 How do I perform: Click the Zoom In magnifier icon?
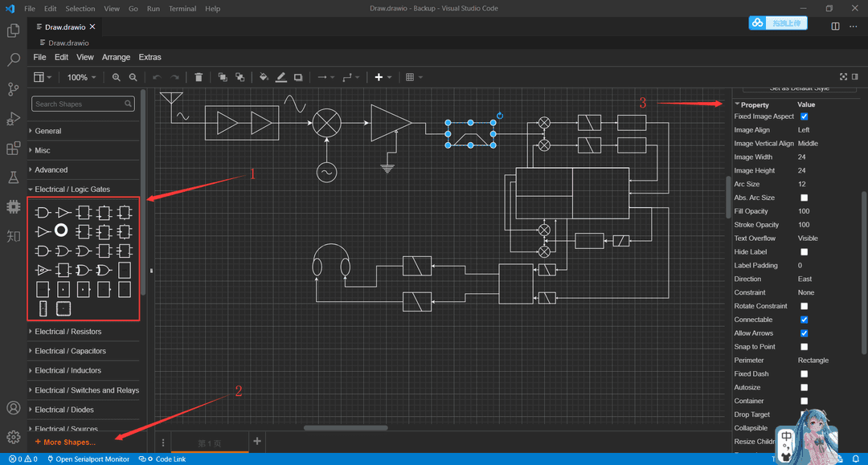(117, 76)
